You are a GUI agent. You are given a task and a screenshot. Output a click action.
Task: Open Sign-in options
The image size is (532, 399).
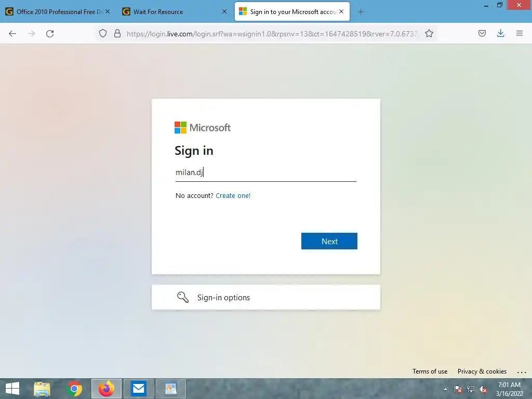(x=266, y=297)
